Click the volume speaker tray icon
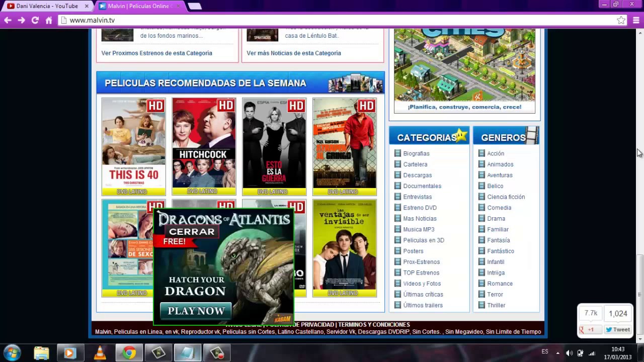The height and width of the screenshot is (362, 644). [x=569, y=353]
